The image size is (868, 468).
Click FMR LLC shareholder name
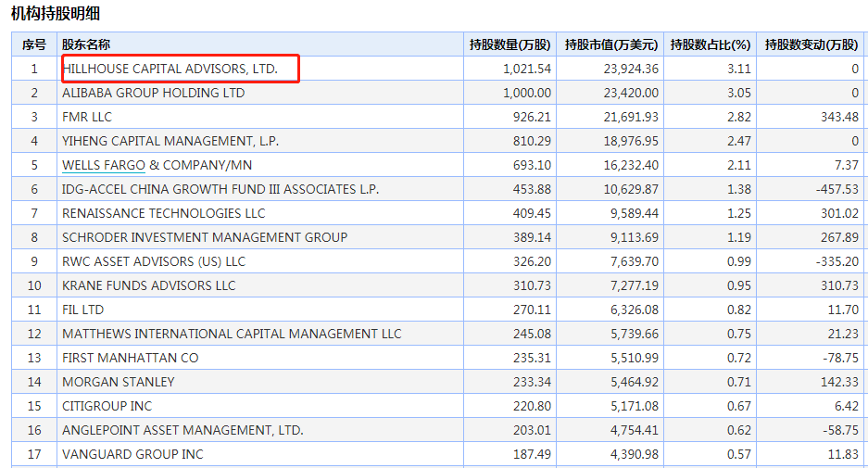(x=87, y=117)
